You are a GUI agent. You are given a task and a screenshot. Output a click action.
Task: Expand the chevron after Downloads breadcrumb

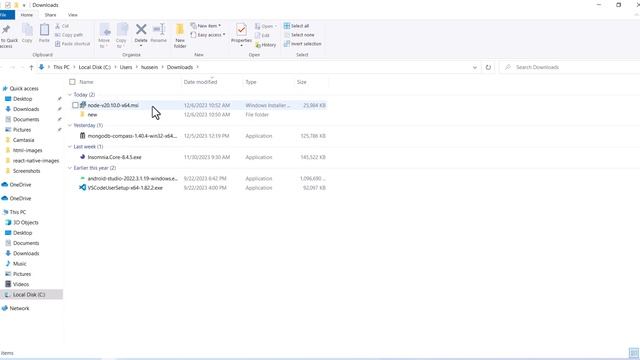(x=198, y=67)
